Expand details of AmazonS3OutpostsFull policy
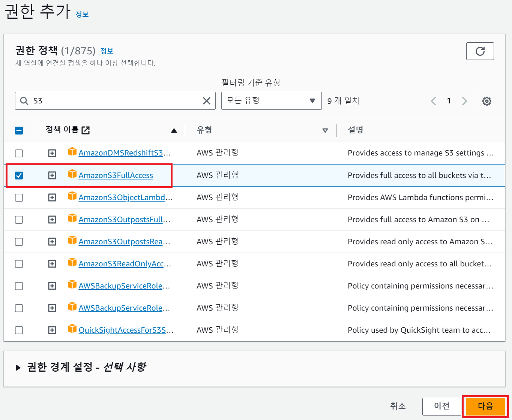 (52, 220)
